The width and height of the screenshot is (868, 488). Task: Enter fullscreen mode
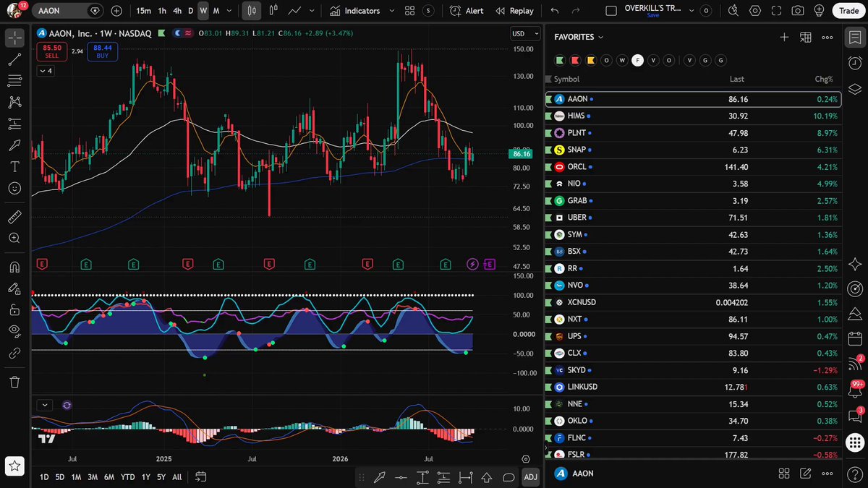(777, 11)
